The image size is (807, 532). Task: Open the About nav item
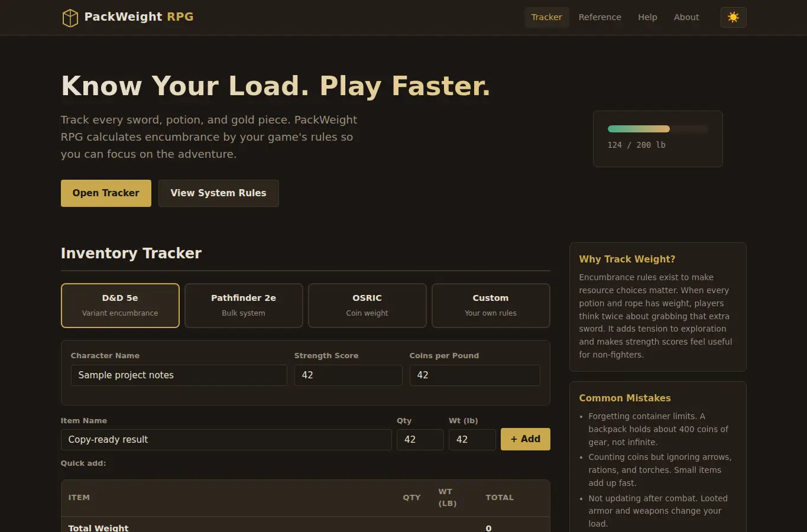[x=686, y=17]
